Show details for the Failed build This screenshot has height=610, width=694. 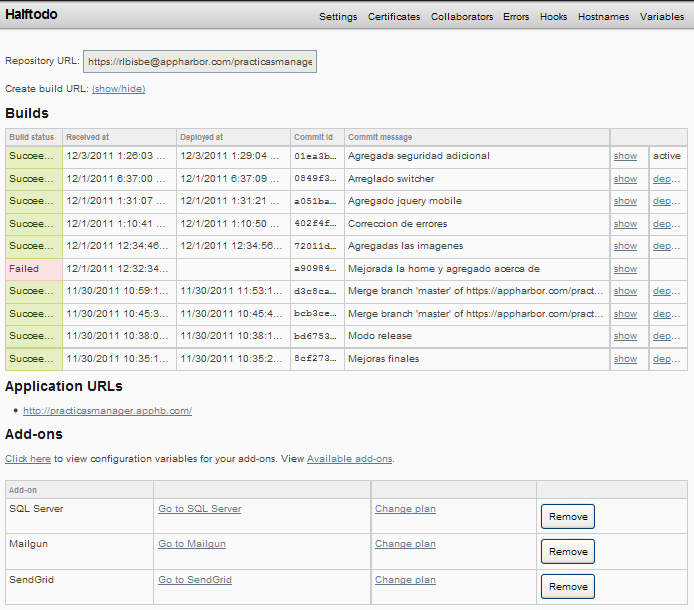(x=625, y=269)
